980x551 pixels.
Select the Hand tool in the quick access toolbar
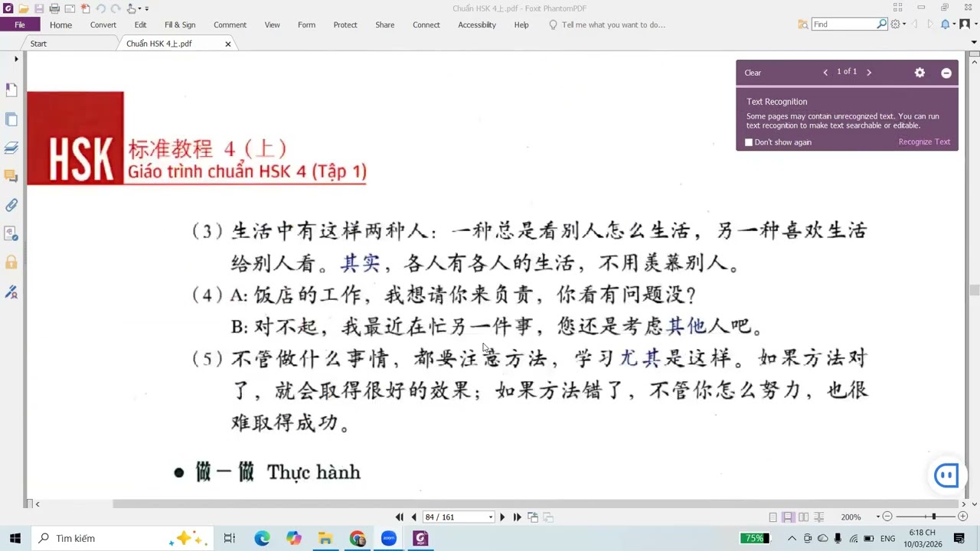pos(132,8)
